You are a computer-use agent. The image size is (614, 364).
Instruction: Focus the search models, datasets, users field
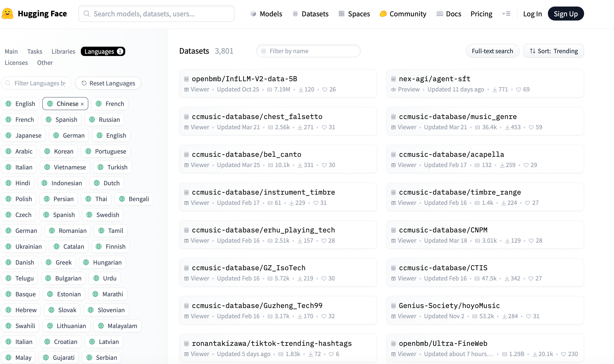156,14
